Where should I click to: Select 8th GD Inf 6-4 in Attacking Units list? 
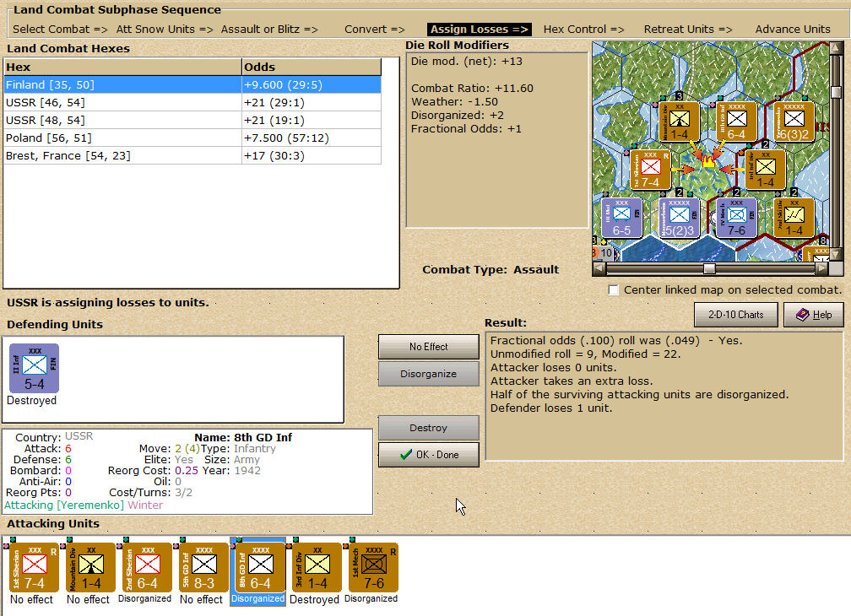tap(261, 567)
